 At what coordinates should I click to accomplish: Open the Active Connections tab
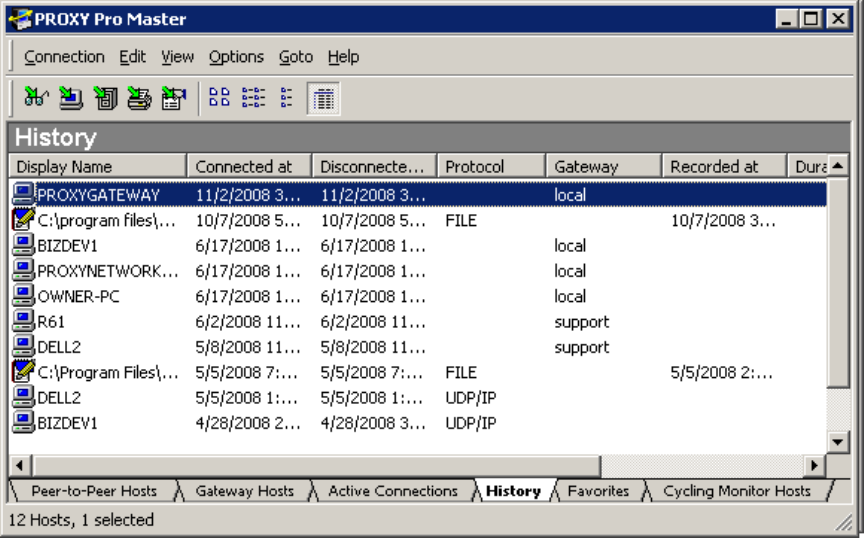pos(392,491)
